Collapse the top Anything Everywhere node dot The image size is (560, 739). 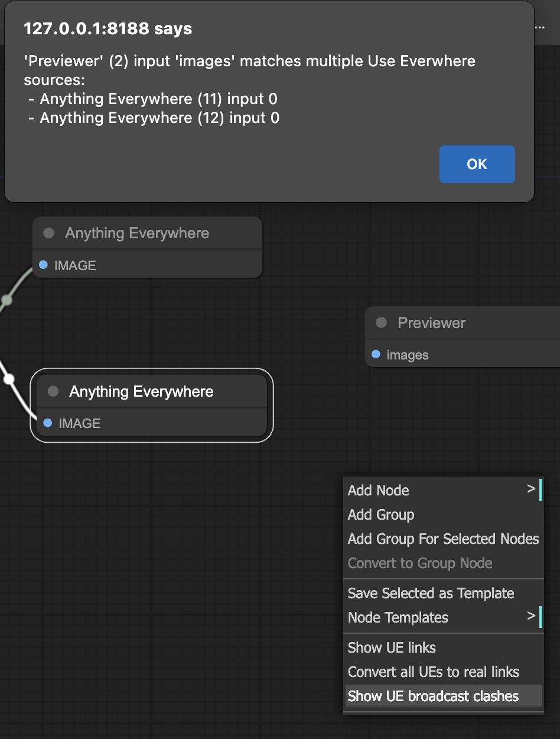coord(49,234)
